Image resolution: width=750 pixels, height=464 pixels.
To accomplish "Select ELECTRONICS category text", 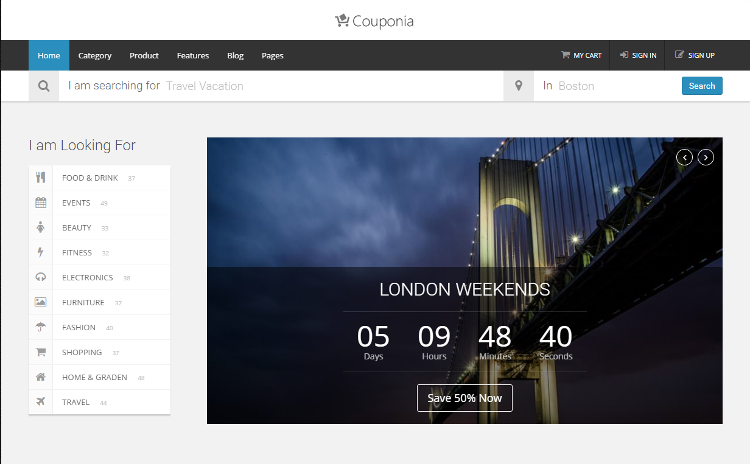I will (x=88, y=277).
